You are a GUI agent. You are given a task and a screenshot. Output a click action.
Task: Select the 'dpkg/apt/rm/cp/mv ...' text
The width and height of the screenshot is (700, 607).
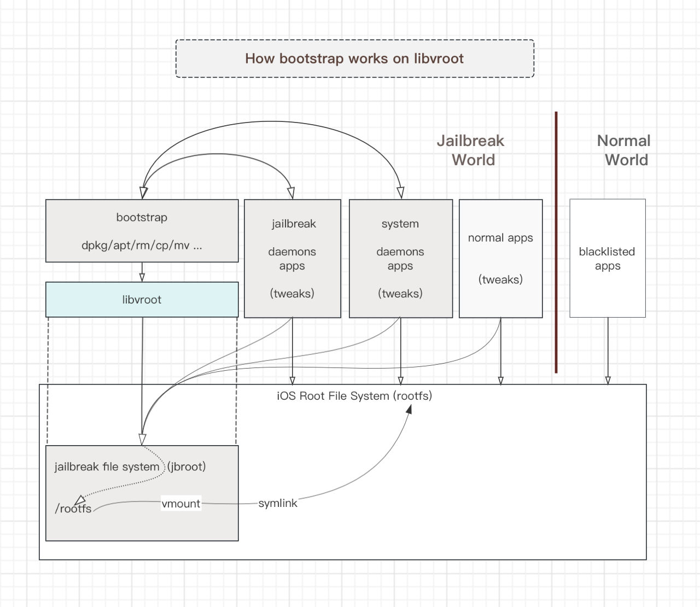(142, 245)
